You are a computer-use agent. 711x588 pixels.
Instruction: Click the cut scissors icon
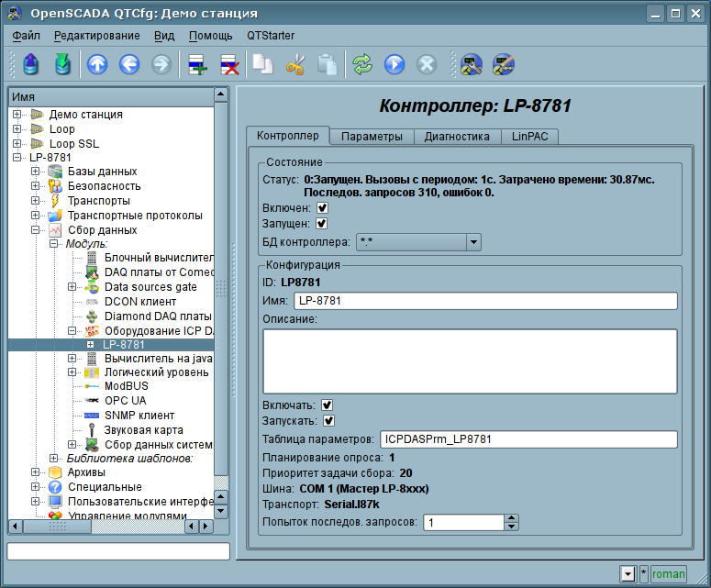click(294, 64)
